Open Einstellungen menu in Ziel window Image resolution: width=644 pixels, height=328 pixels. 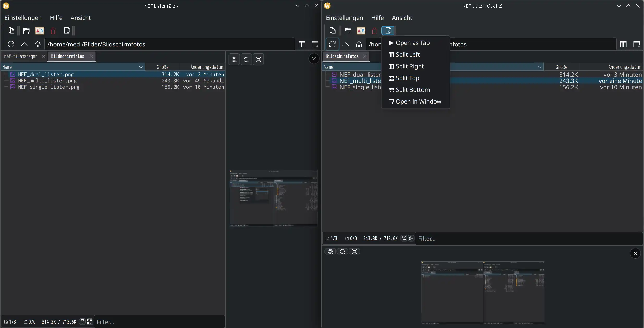pyautogui.click(x=23, y=18)
